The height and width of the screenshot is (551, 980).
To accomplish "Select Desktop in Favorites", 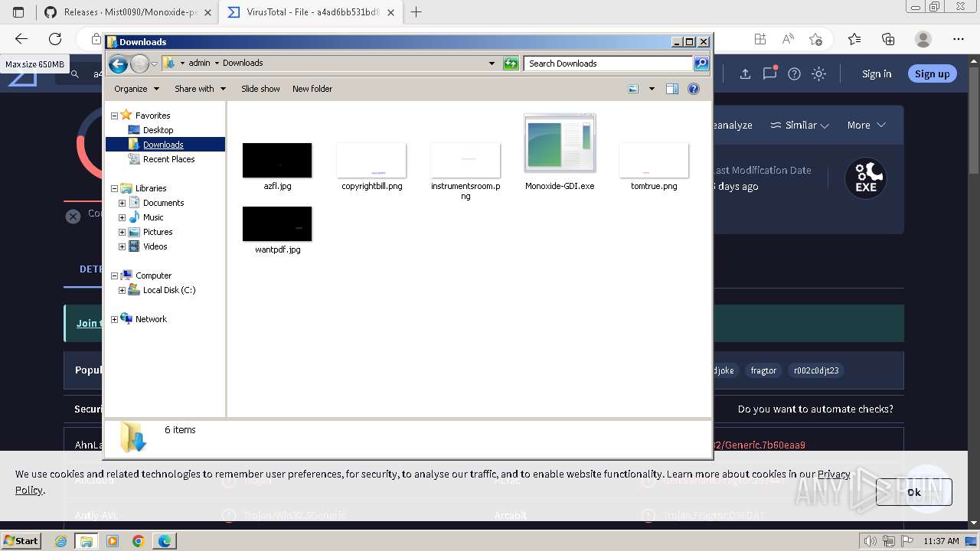I will (158, 130).
